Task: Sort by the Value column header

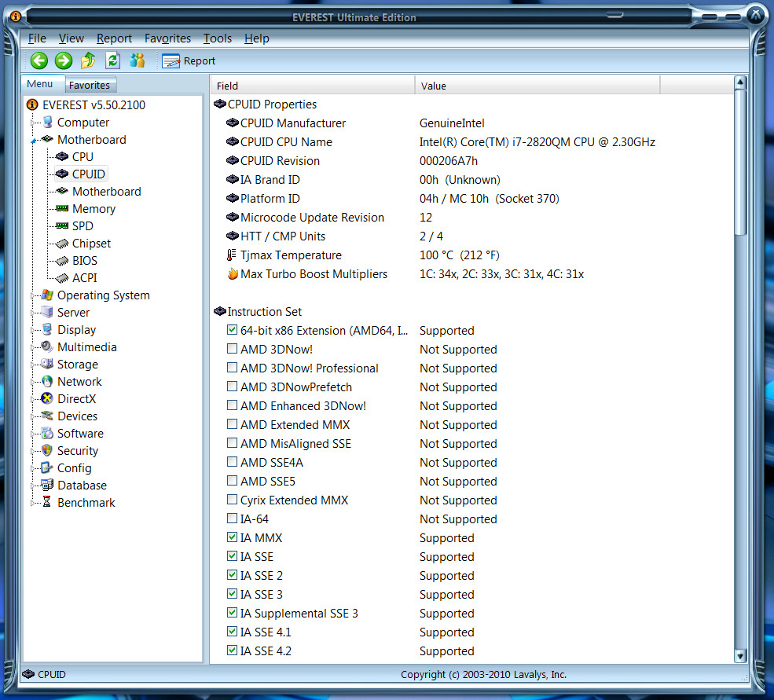Action: pyautogui.click(x=537, y=86)
